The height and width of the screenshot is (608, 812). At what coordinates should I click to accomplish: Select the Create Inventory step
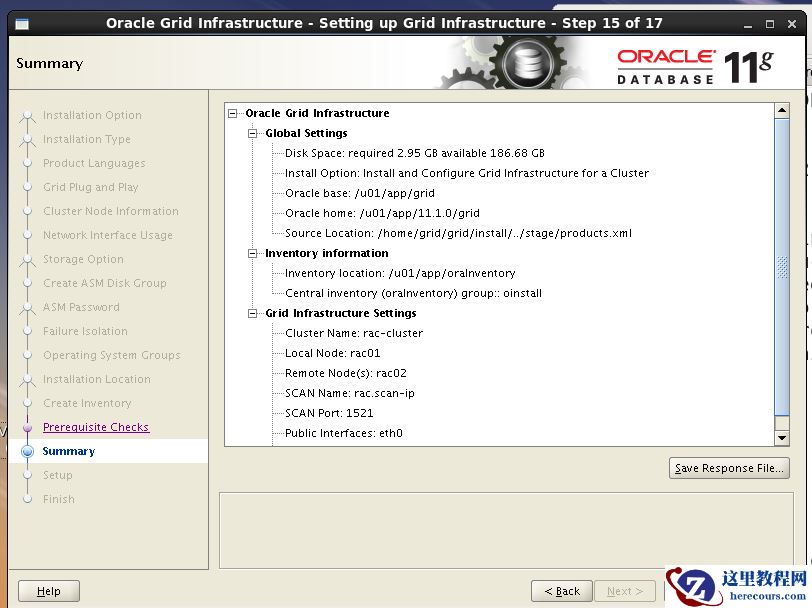tap(87, 403)
